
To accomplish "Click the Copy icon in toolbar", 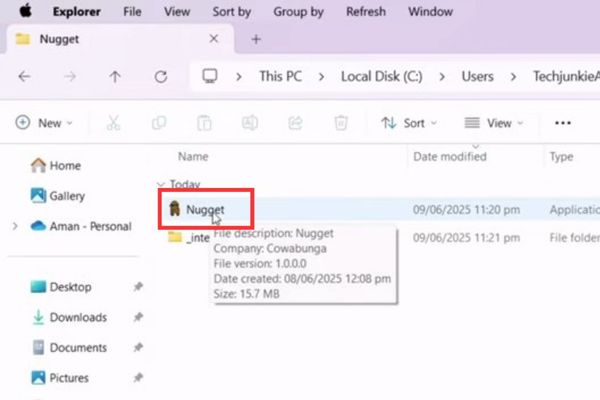I will 159,123.
